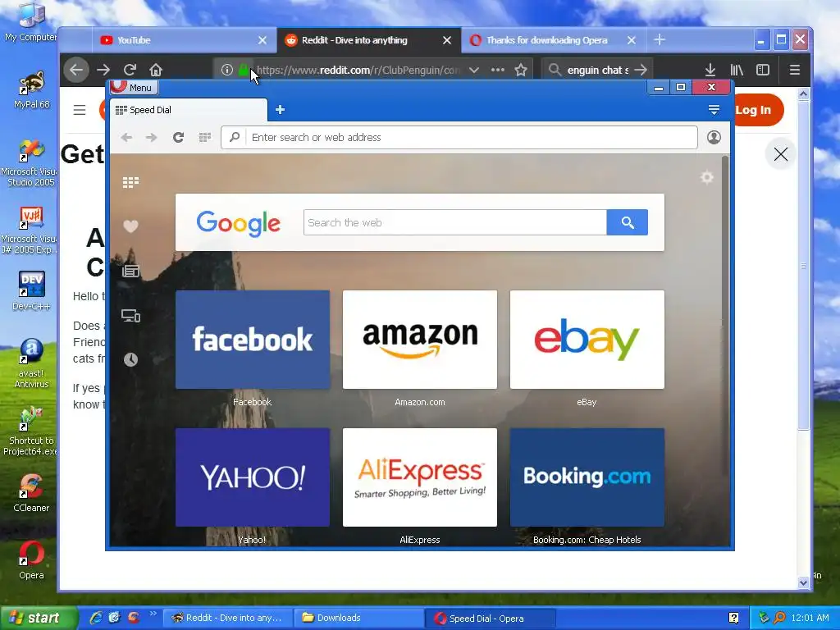Viewport: 840px width, 630px height.
Task: Open the Firefox library icon
Action: (x=737, y=70)
